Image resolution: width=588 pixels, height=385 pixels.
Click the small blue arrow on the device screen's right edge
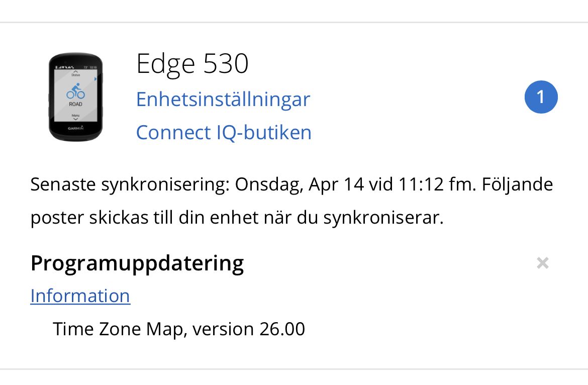point(95,79)
